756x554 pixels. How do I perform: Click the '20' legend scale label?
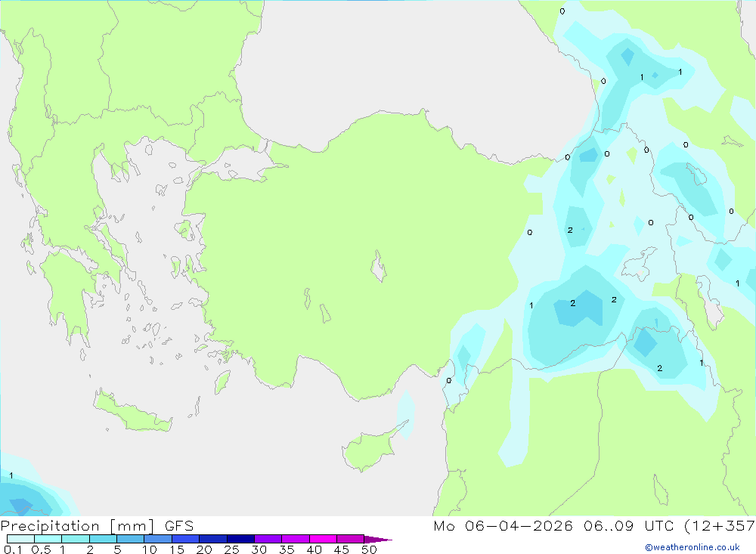[204, 549]
